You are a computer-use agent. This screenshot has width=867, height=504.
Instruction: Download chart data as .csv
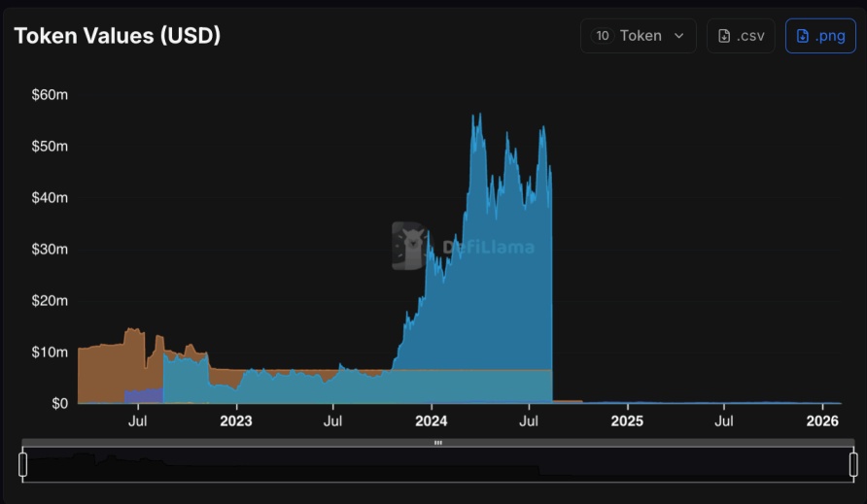click(741, 36)
